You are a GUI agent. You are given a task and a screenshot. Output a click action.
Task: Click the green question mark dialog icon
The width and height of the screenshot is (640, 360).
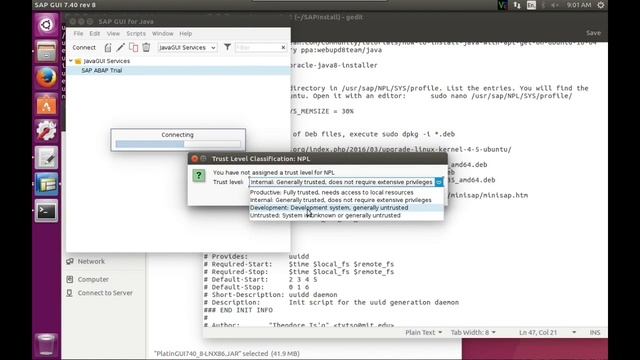199,176
